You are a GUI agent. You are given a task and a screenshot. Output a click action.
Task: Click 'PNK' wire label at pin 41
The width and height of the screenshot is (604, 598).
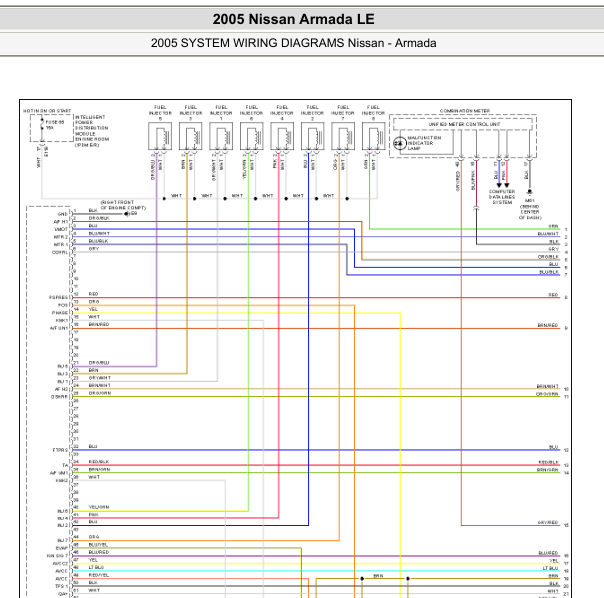pos(94,515)
